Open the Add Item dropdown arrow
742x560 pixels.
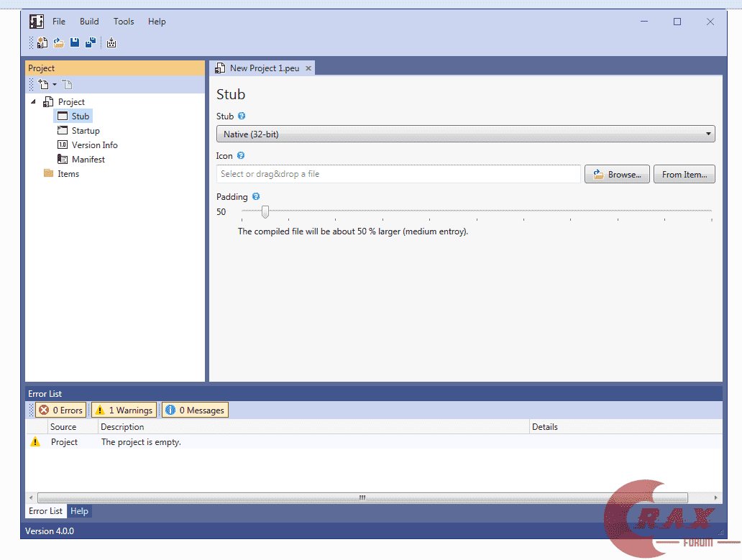pyautogui.click(x=55, y=84)
